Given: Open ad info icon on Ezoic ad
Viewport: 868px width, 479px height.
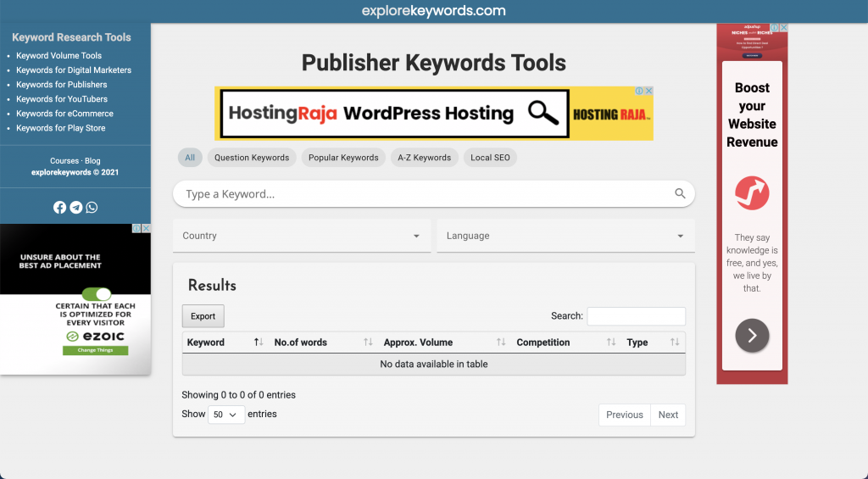Looking at the screenshot, I should coord(136,228).
